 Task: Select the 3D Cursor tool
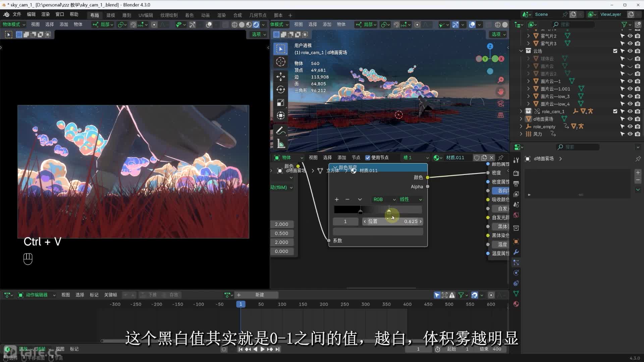[x=281, y=62]
